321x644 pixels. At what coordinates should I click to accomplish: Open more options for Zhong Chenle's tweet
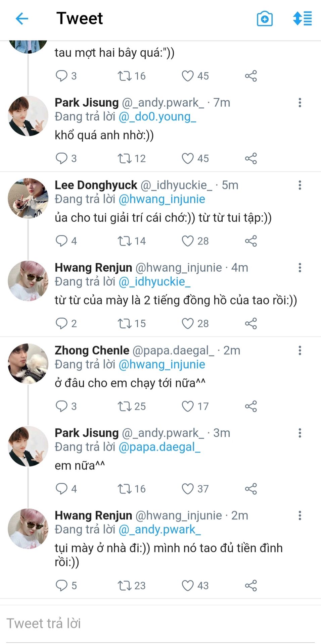(300, 351)
